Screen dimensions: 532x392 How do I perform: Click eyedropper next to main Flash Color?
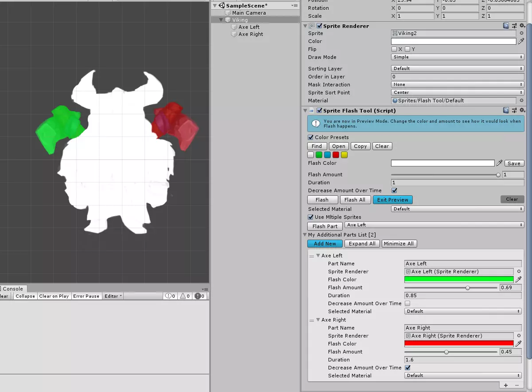(499, 163)
